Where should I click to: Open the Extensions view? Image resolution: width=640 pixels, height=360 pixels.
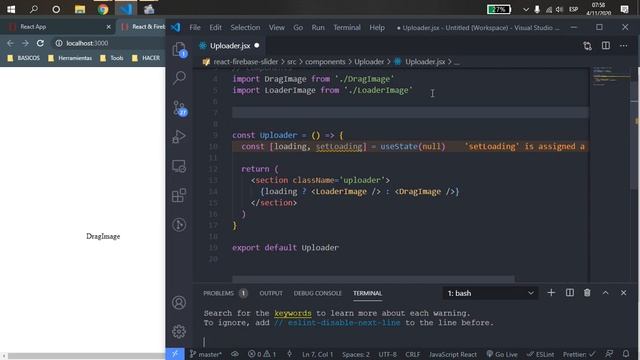(179, 195)
